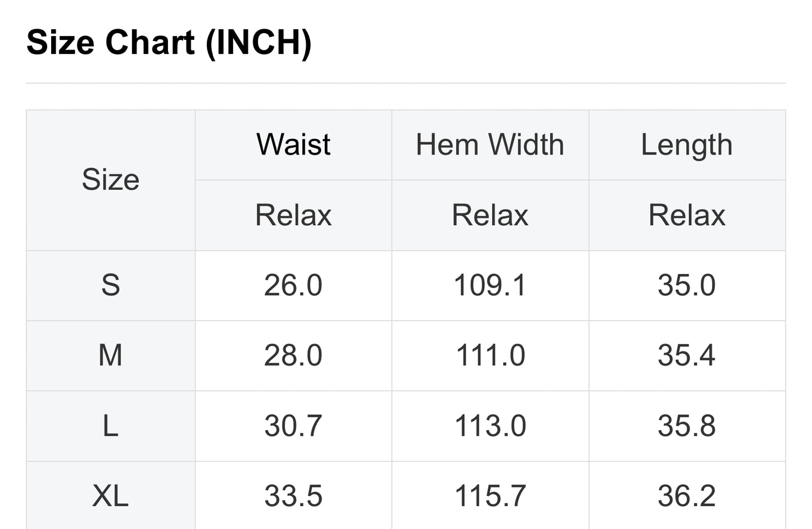Select the Waist column header
Image resolution: width=812 pixels, height=529 pixels.
(293, 145)
